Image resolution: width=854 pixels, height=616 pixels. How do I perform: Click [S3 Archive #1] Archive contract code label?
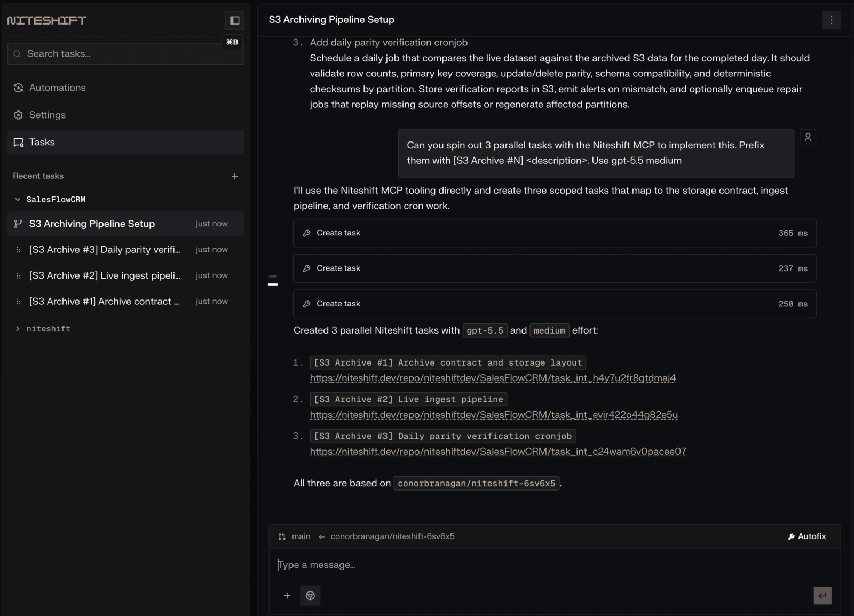[x=448, y=363]
